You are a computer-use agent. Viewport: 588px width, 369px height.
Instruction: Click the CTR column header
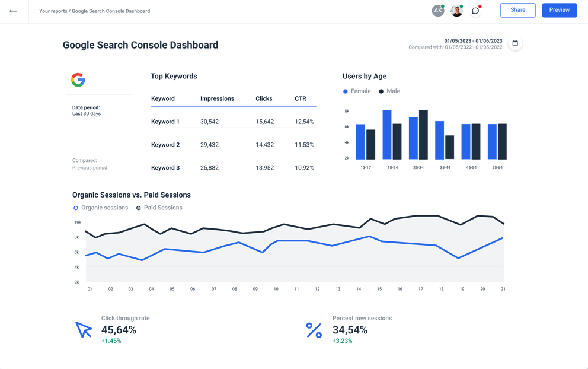pos(300,98)
